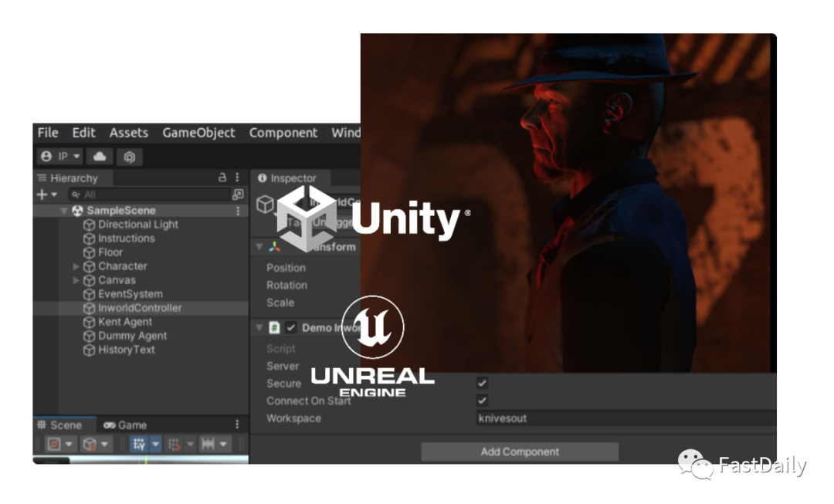Select Dummy Agent in Hierarchy
The width and height of the screenshot is (834, 504).
(x=133, y=336)
